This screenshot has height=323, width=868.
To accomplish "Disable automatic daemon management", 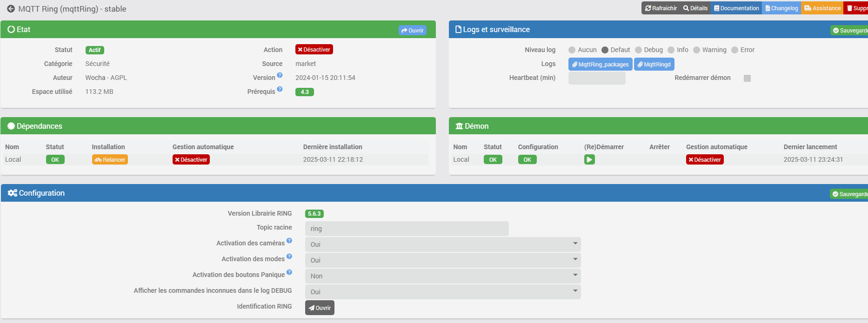I will point(705,159).
